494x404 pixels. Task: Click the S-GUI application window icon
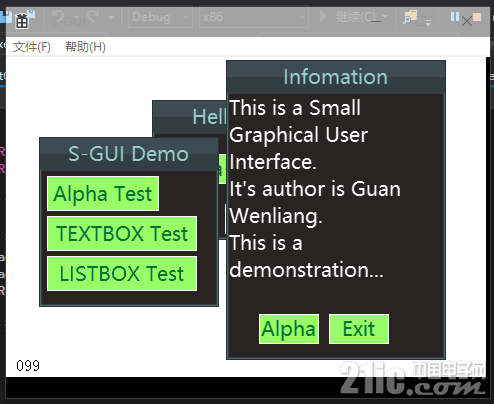click(x=22, y=21)
